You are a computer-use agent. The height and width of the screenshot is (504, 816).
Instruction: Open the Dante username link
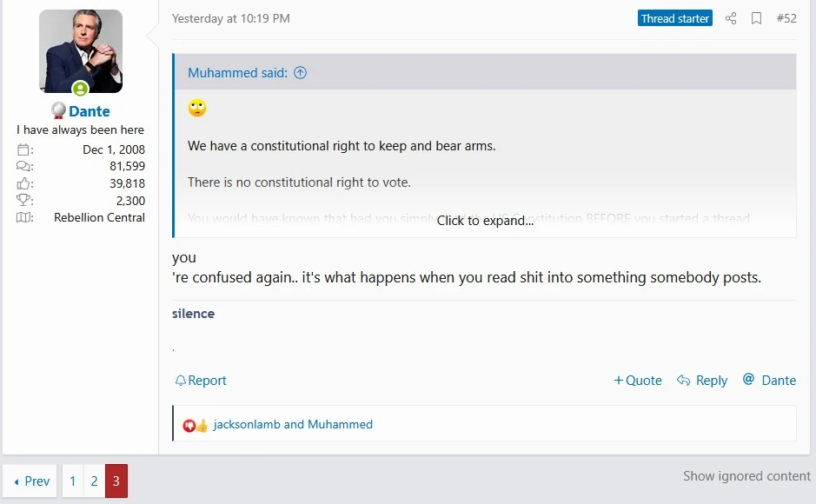click(89, 111)
